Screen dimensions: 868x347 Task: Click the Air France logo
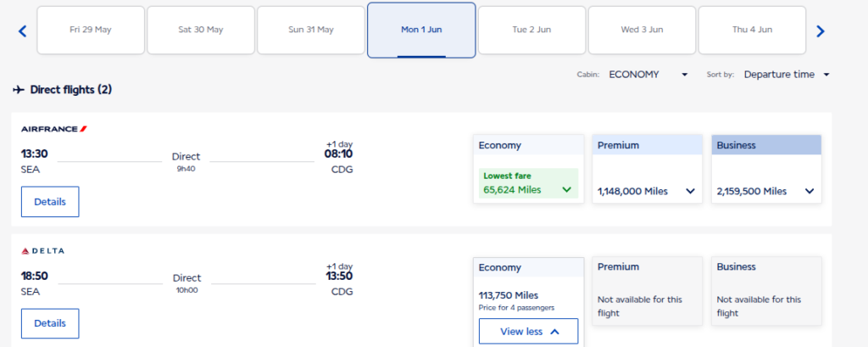(x=54, y=129)
